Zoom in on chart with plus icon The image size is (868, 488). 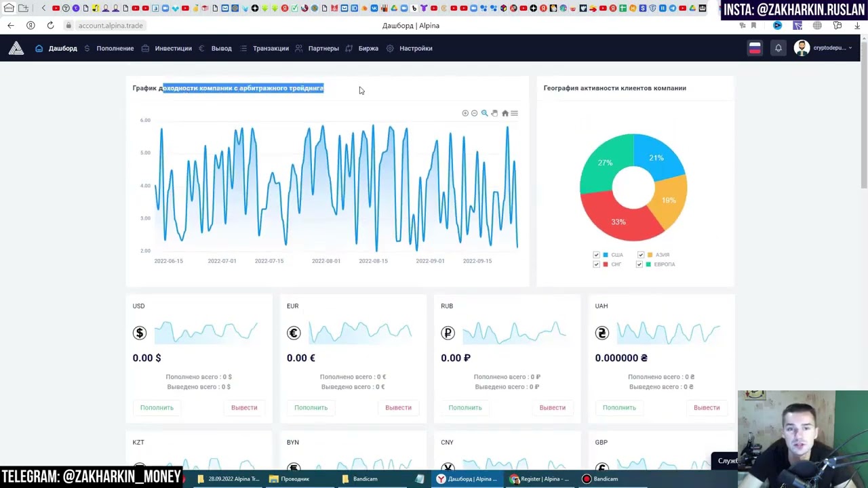click(465, 113)
